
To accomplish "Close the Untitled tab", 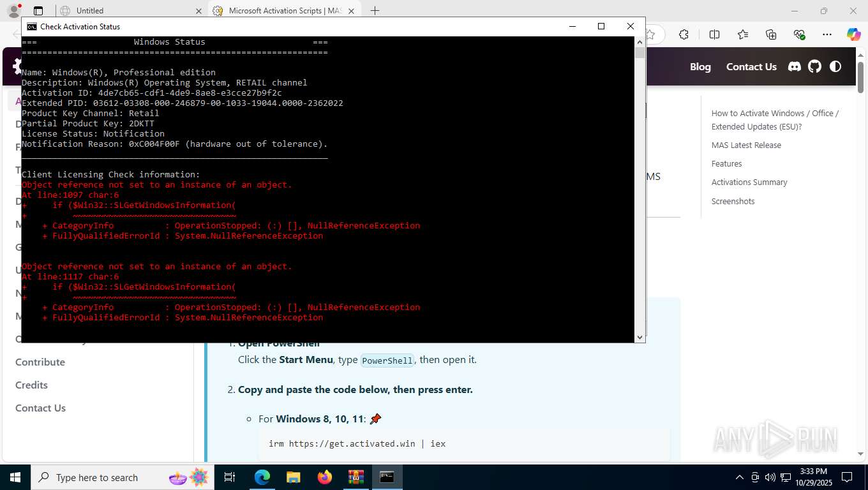I will click(198, 11).
